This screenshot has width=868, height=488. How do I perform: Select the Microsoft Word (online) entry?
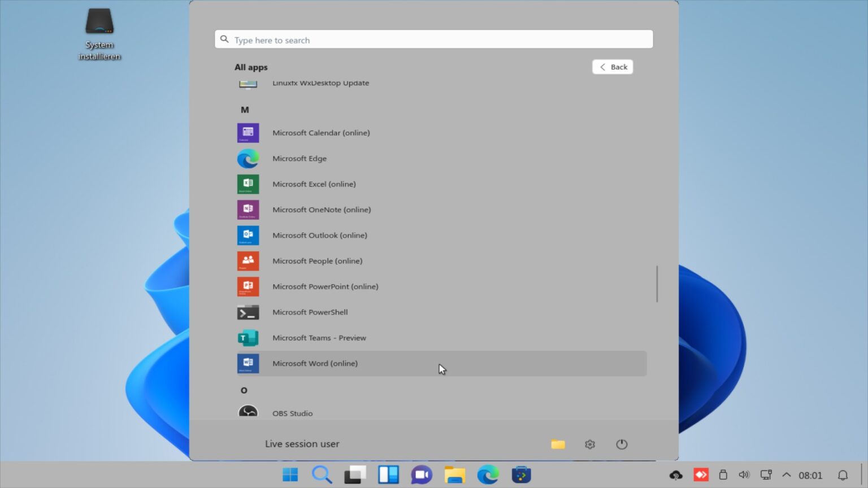[442, 364]
